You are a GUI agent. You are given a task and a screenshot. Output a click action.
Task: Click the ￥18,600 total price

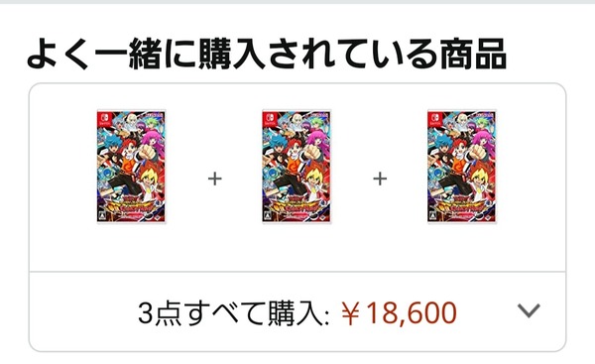[399, 313]
